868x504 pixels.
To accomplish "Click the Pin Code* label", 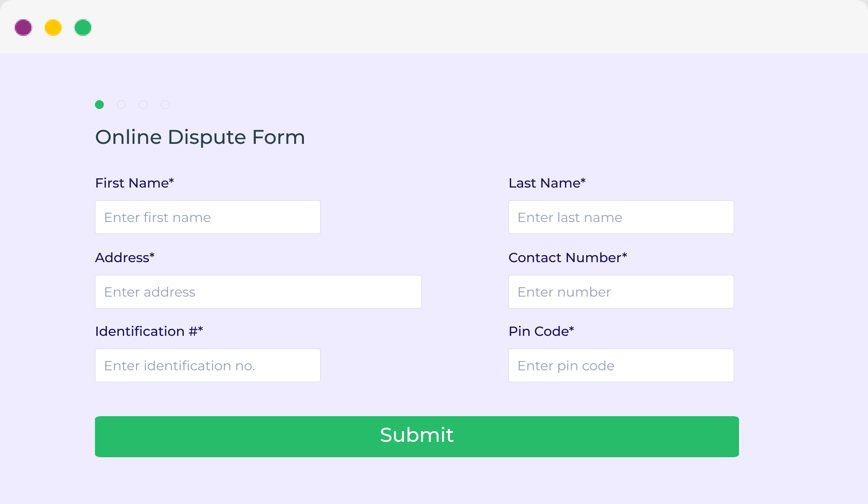I will (x=541, y=331).
